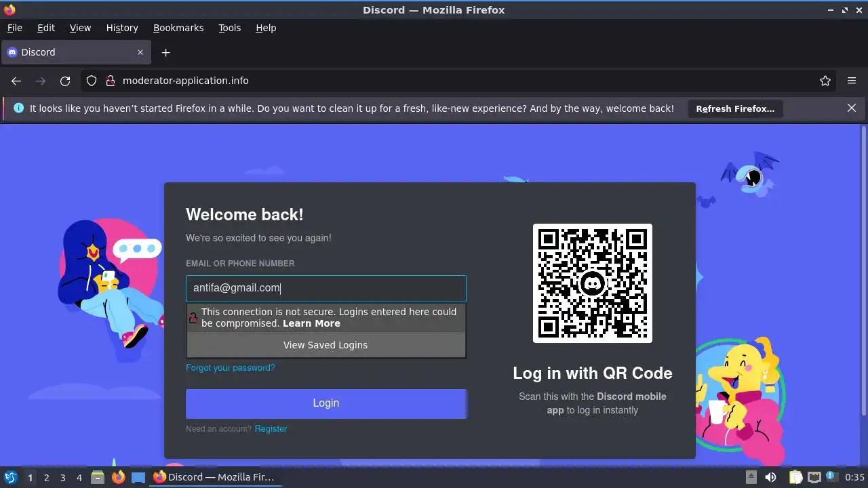The image size is (868, 488).
Task: Open the View menu
Action: tap(80, 28)
